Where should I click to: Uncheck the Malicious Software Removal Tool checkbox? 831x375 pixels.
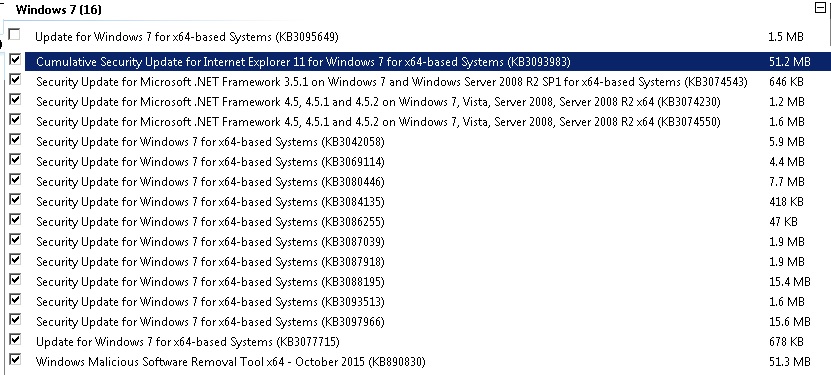click(15, 360)
